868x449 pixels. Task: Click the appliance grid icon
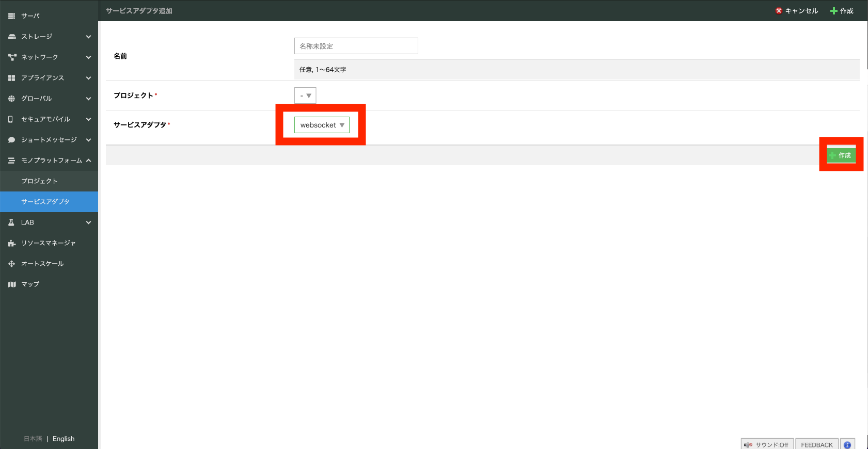[11, 78]
